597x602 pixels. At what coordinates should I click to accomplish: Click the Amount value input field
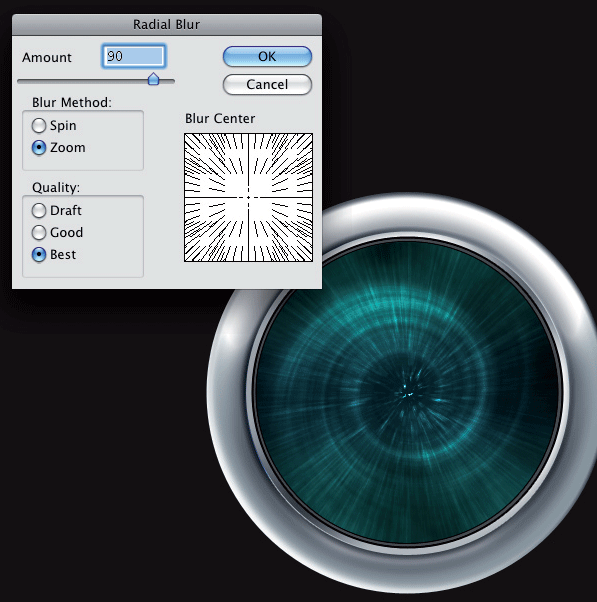point(134,56)
